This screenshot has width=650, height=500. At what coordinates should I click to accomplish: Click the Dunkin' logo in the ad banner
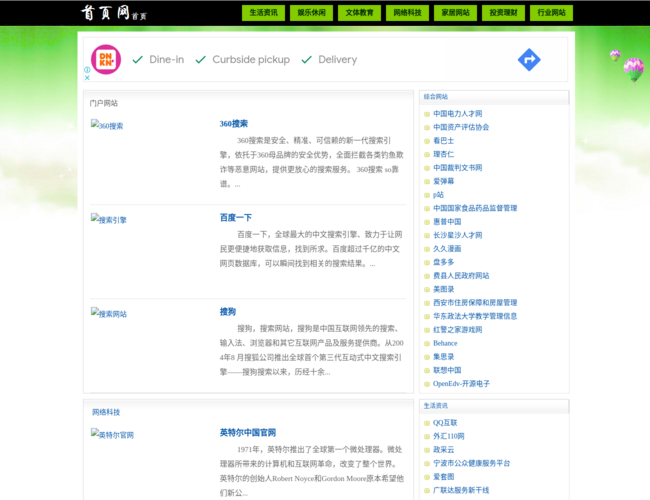point(106,59)
